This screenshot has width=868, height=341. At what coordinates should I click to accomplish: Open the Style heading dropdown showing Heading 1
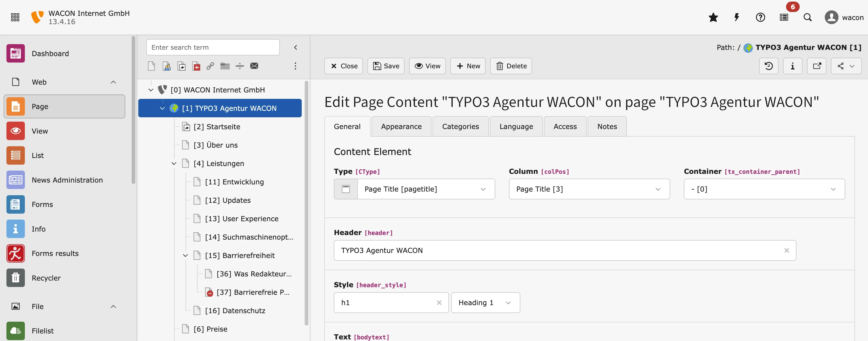485,302
